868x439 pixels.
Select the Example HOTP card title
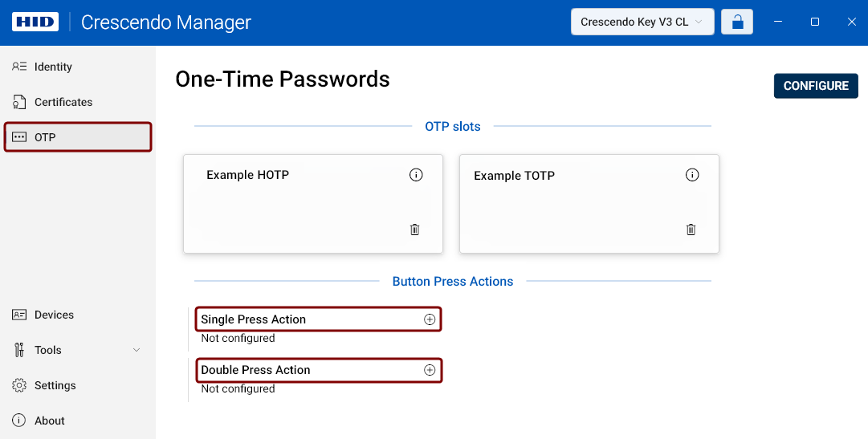pyautogui.click(x=247, y=175)
